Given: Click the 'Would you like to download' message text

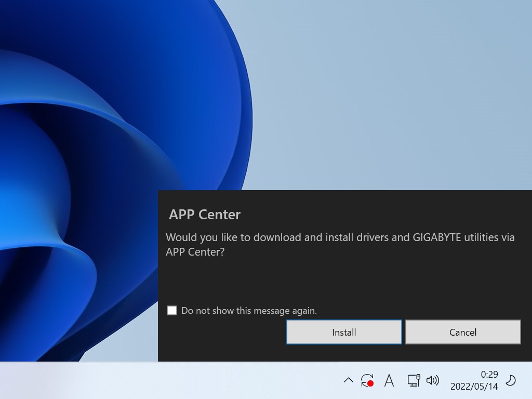Looking at the screenshot, I should tap(234, 237).
